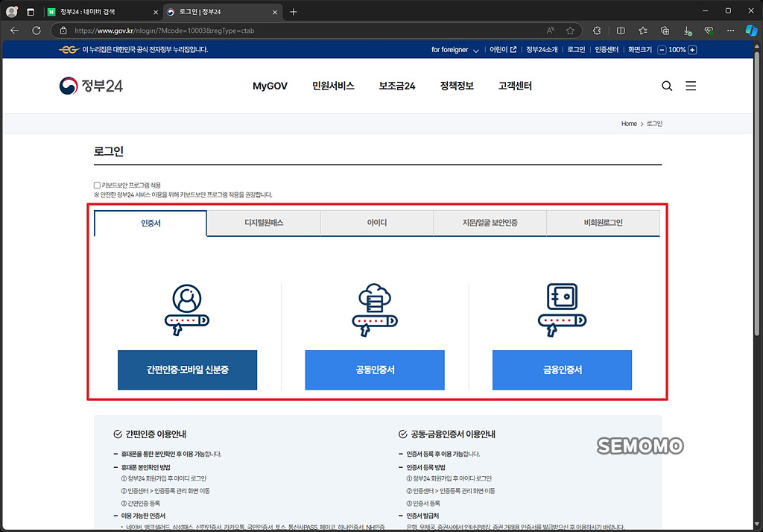Open the 정부24소개 link

tap(542, 50)
